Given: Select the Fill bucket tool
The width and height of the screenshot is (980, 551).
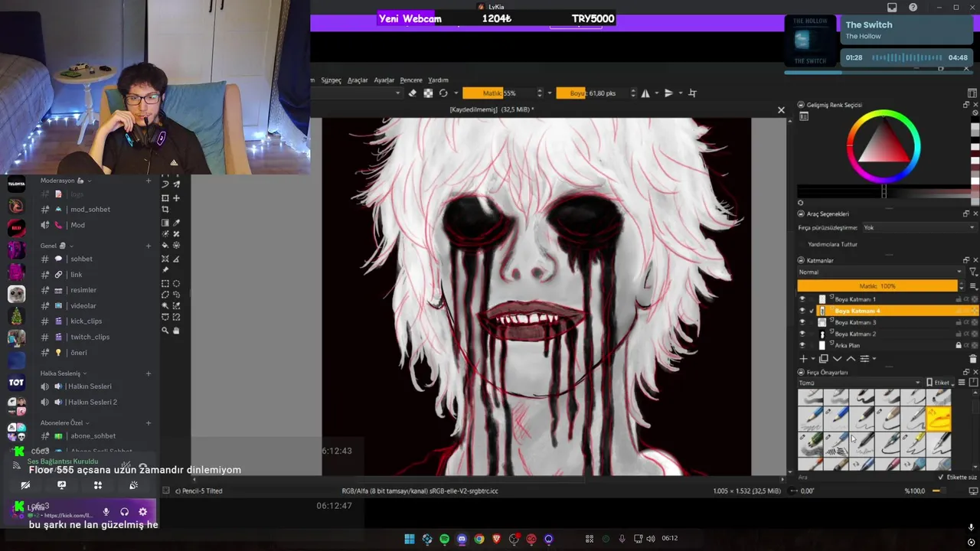Looking at the screenshot, I should (165, 245).
